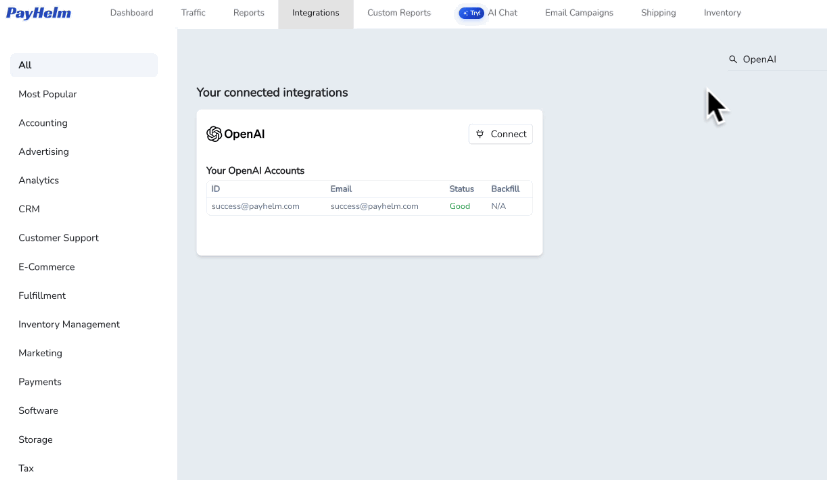
Task: Open the Traffic tab
Action: (x=193, y=13)
